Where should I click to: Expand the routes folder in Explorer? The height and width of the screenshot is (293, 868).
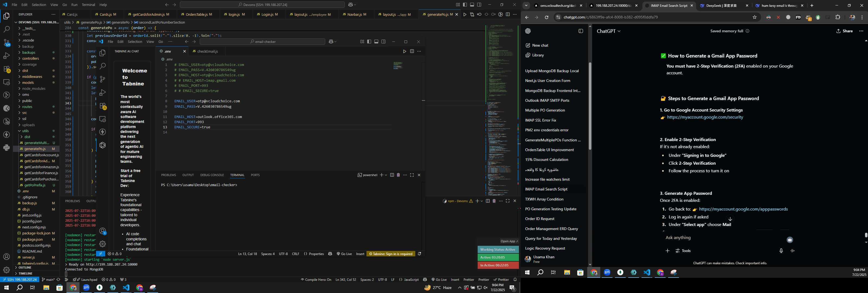point(36,107)
